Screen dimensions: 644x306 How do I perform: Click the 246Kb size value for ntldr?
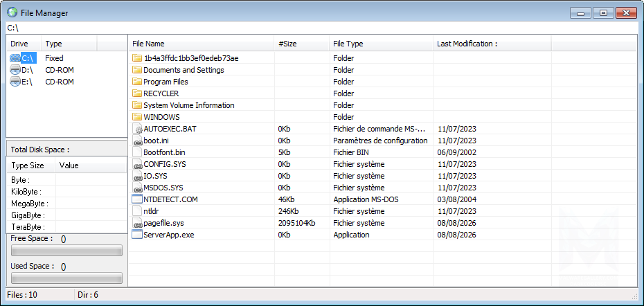coord(288,211)
